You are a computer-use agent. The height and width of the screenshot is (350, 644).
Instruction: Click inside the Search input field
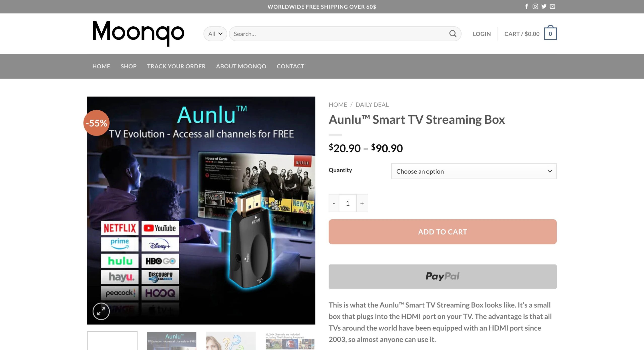pos(340,34)
